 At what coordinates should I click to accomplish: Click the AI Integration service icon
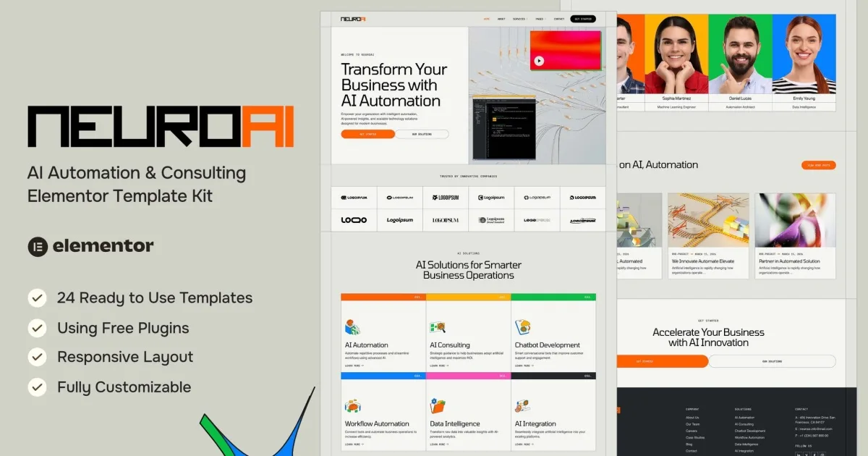coord(522,406)
